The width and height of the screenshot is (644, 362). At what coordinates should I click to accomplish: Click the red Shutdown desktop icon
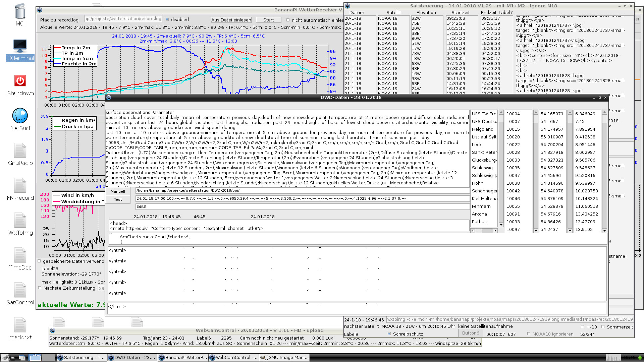pyautogui.click(x=20, y=81)
